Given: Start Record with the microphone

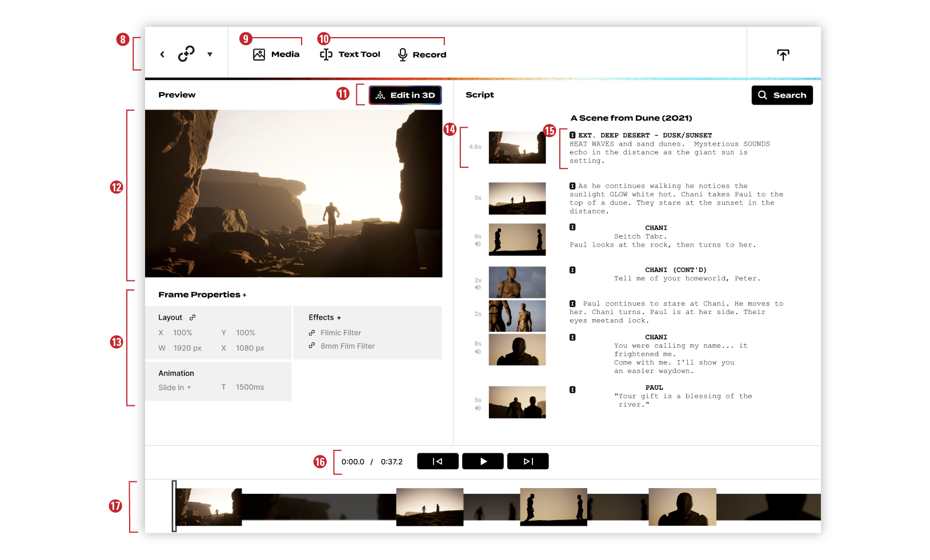Looking at the screenshot, I should click(x=422, y=54).
